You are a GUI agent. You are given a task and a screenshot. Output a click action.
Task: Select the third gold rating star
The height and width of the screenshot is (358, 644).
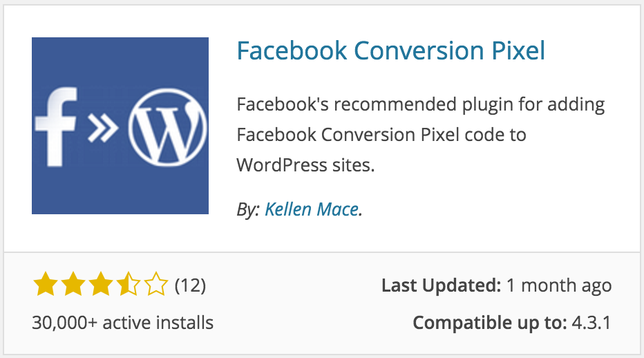coord(101,285)
